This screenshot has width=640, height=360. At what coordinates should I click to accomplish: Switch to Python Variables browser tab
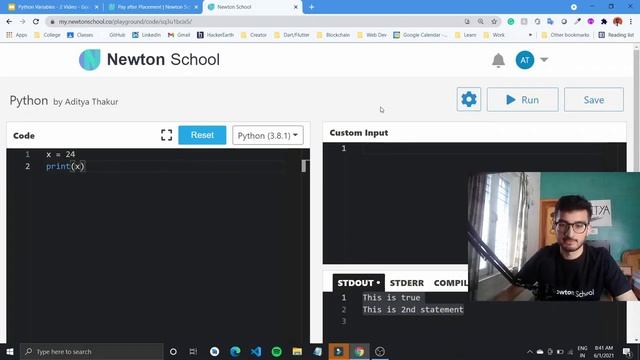[x=53, y=7]
